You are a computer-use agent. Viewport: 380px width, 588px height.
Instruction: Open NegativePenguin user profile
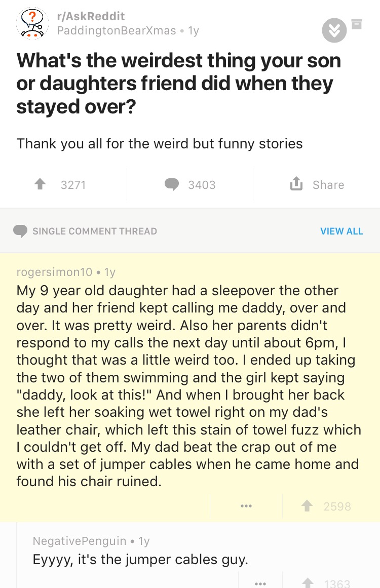pyautogui.click(x=80, y=541)
